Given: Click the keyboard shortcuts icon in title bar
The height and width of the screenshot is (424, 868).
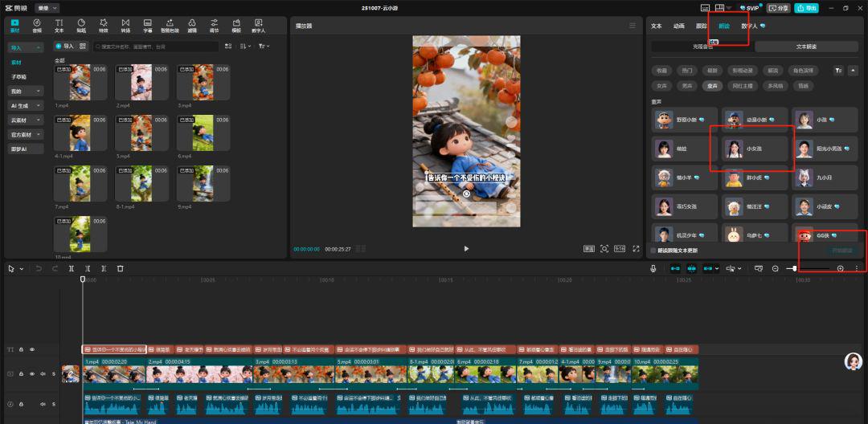Looking at the screenshot, I should coord(706,8).
